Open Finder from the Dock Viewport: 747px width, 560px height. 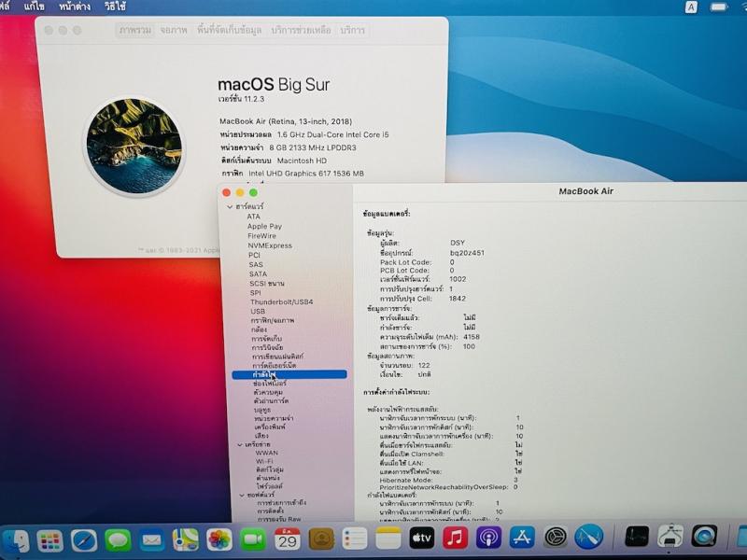point(15,542)
